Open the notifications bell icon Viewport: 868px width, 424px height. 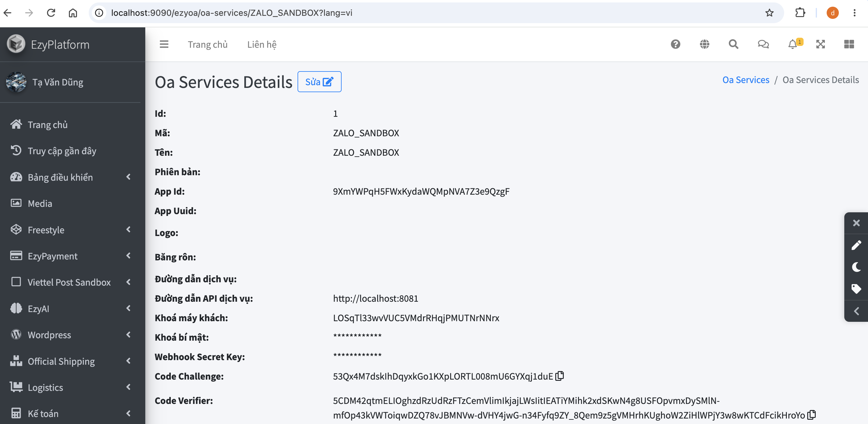793,44
